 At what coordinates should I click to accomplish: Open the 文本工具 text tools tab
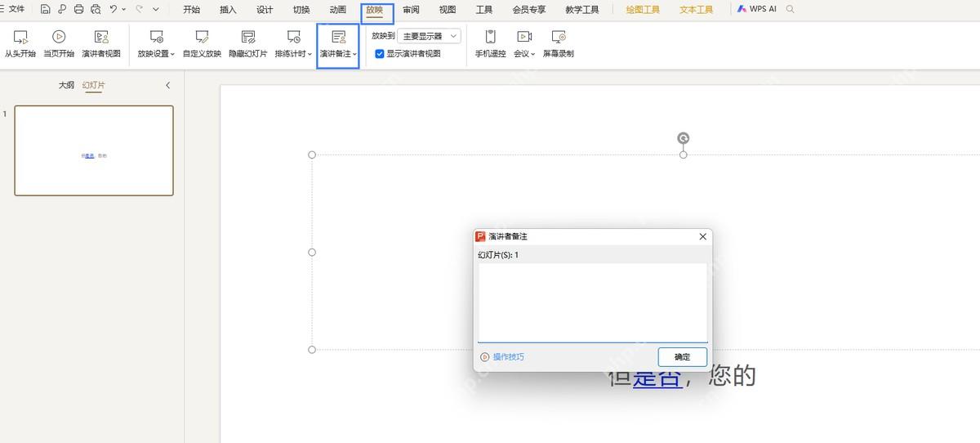697,10
